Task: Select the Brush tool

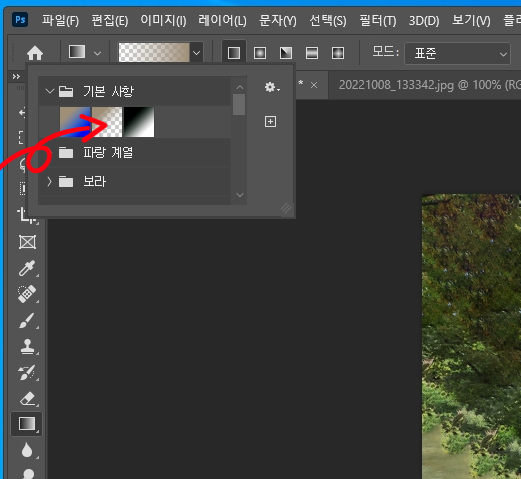Action: point(27,320)
